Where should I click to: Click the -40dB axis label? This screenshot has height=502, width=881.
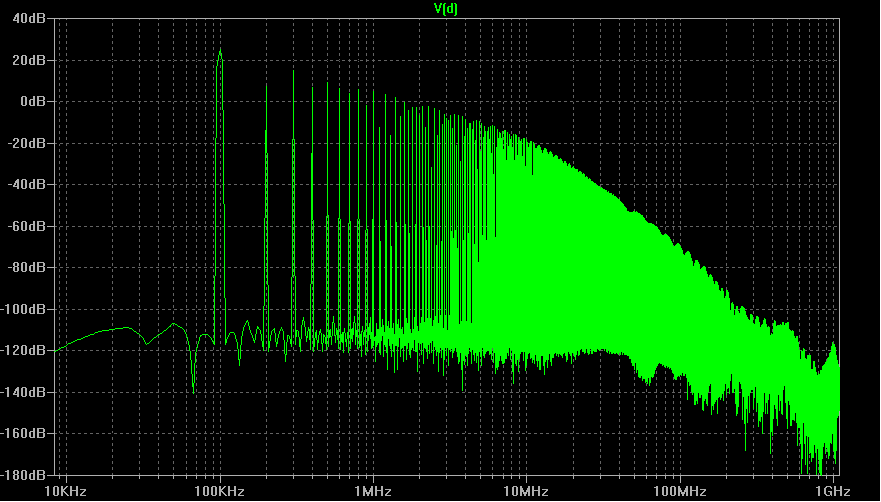point(28,184)
